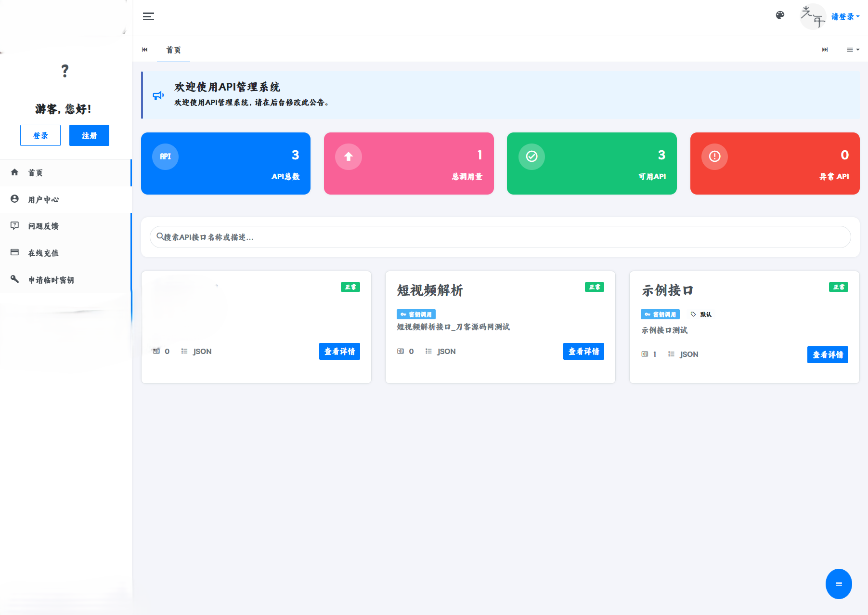Click the 短视频解析接口_刀客源码网测试 description
The height and width of the screenshot is (615, 868).
[453, 327]
